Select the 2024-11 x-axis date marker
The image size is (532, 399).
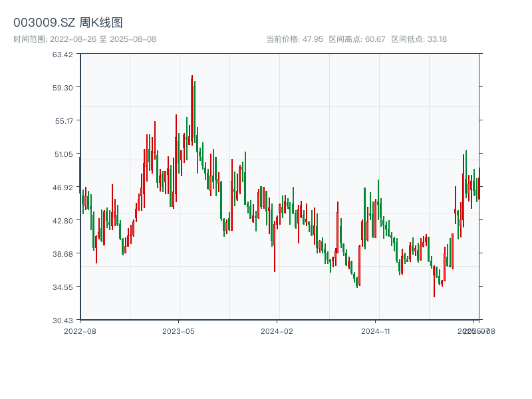pyautogui.click(x=375, y=331)
